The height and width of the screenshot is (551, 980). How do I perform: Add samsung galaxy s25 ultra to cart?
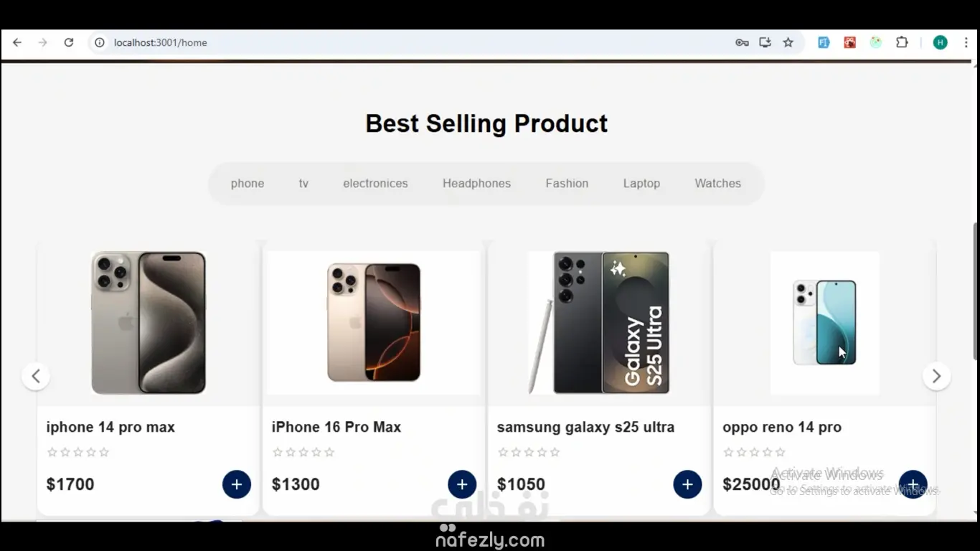pyautogui.click(x=687, y=484)
